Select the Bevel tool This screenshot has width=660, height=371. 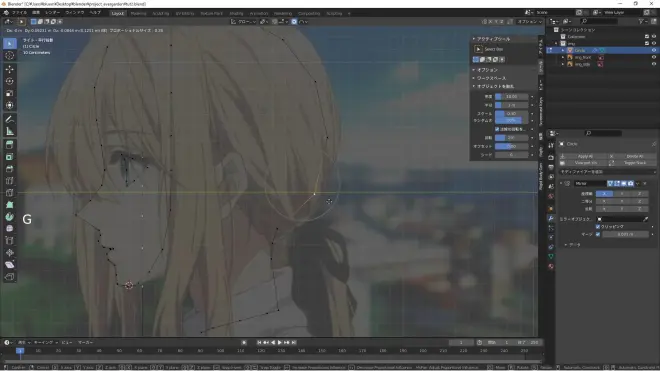[x=10, y=169]
